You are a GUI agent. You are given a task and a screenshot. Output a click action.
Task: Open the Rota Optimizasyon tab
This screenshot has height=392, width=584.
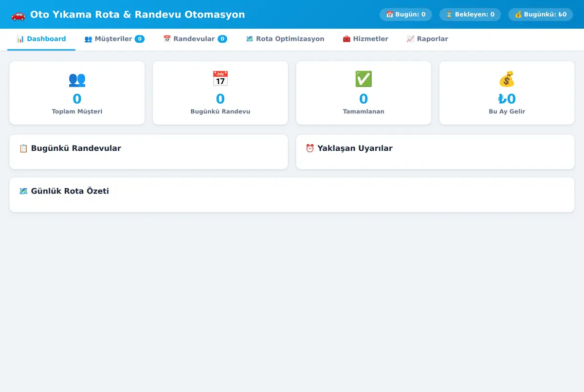pyautogui.click(x=285, y=39)
